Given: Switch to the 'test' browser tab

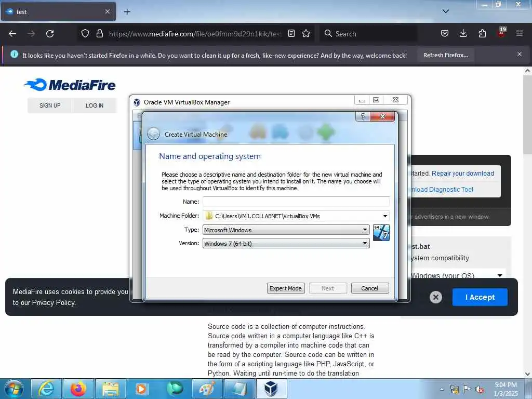Looking at the screenshot, I should [x=58, y=11].
